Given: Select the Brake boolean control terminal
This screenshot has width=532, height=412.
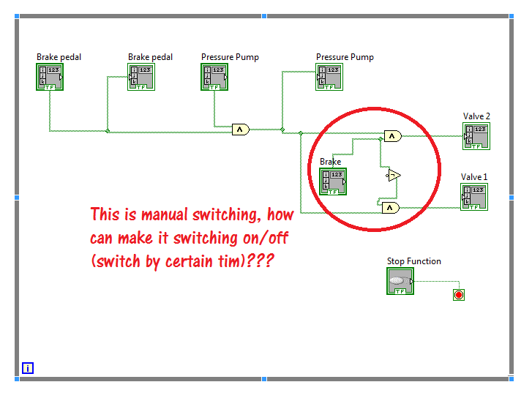Looking at the screenshot, I should [x=333, y=181].
